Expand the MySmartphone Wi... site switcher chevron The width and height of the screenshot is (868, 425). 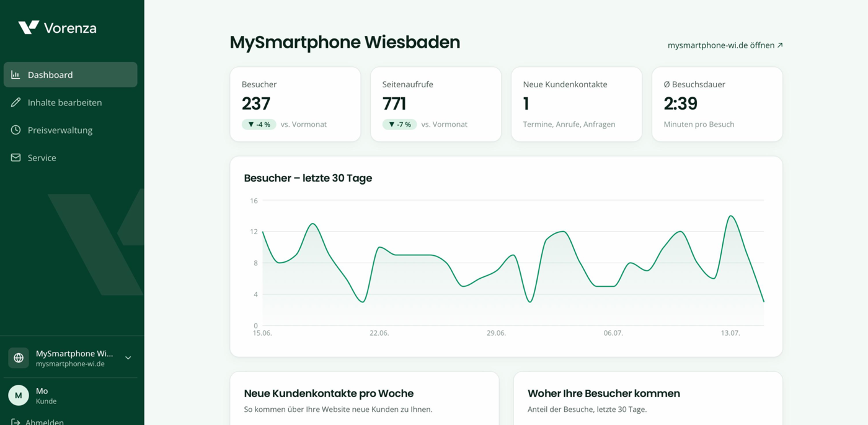[128, 358]
